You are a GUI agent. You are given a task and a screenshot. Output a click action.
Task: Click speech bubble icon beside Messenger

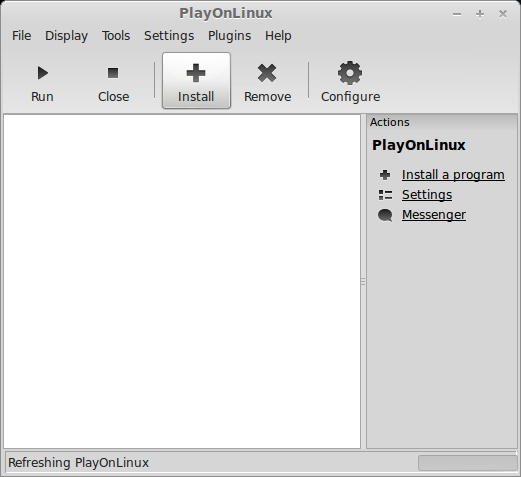[x=385, y=215]
